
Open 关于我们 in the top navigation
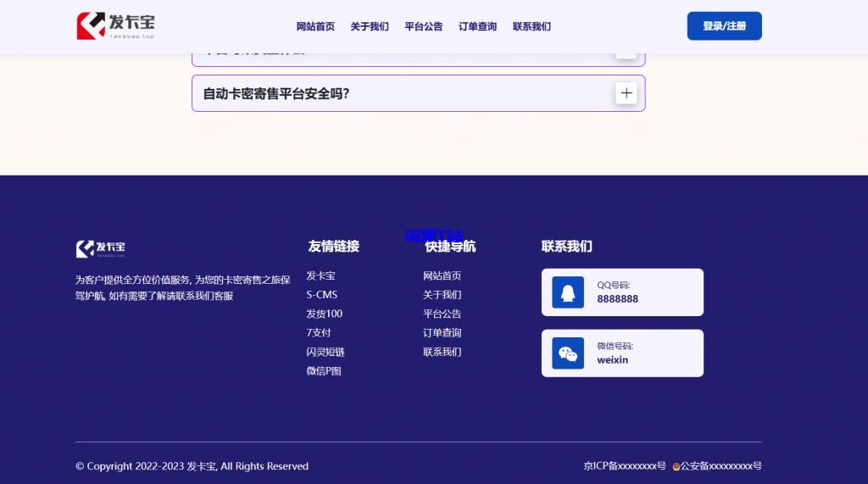click(x=370, y=26)
